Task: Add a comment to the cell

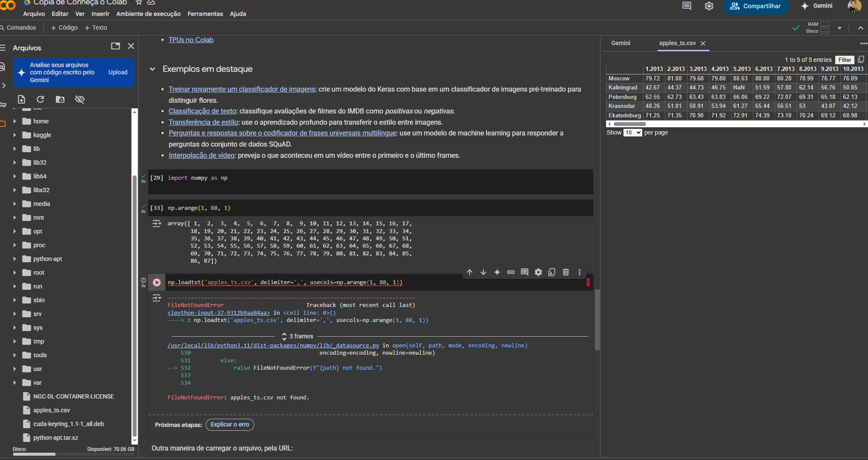Action: point(524,272)
